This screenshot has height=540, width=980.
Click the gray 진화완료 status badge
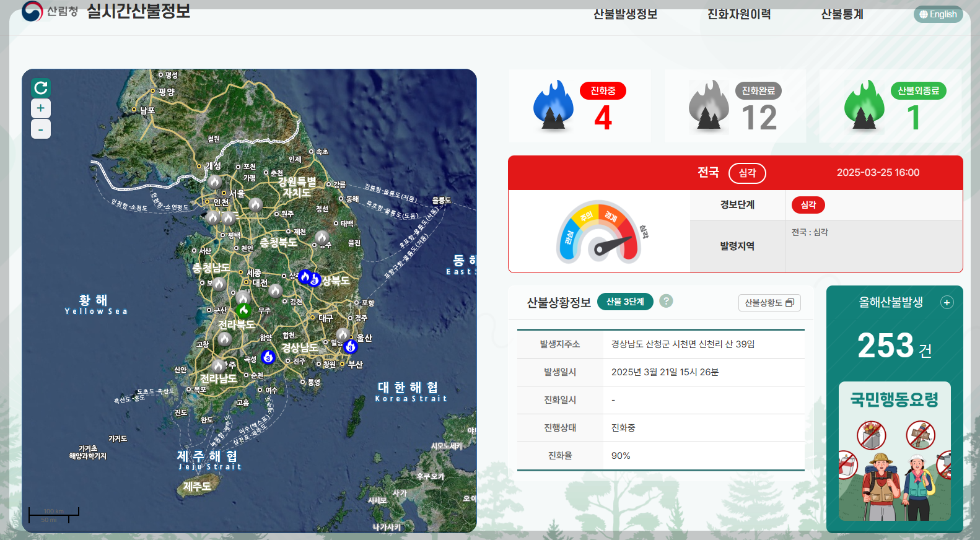tap(758, 91)
